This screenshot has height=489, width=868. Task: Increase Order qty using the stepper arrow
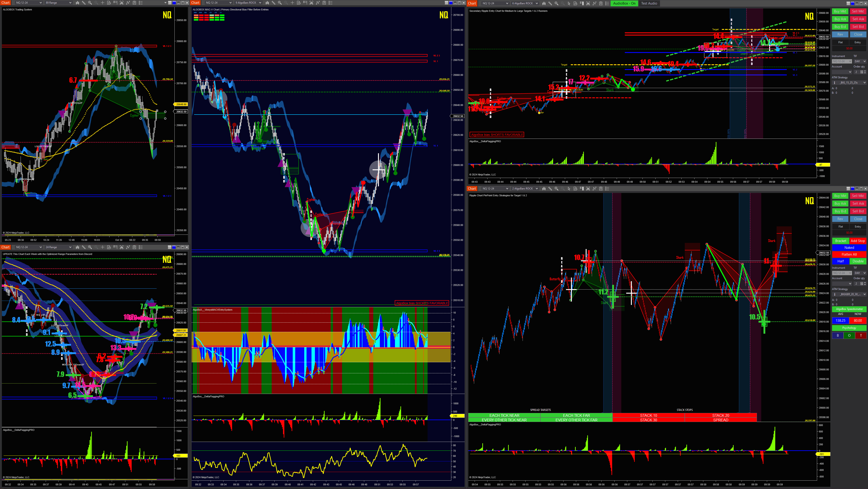coord(865,71)
